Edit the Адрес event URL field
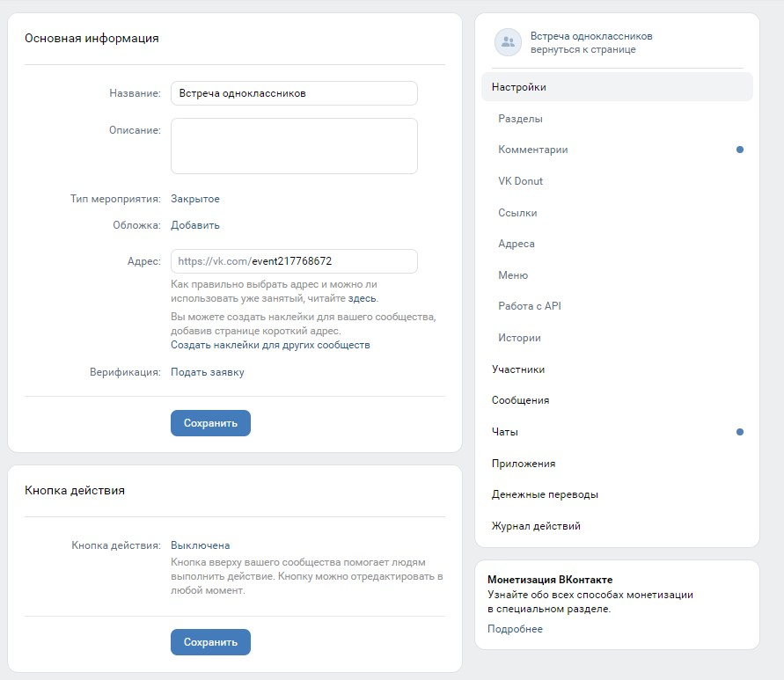Screen dimensions: 784x680 (294, 261)
